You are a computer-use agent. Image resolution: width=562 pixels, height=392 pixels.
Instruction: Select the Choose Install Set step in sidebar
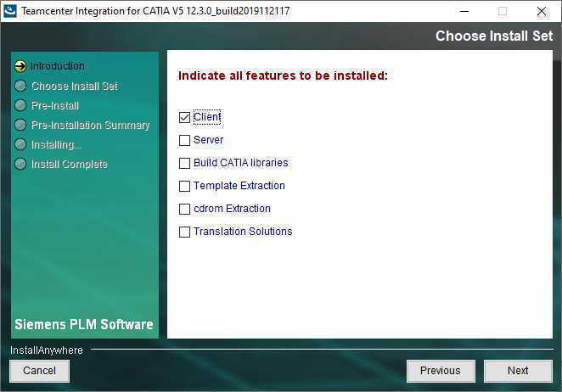pos(75,86)
